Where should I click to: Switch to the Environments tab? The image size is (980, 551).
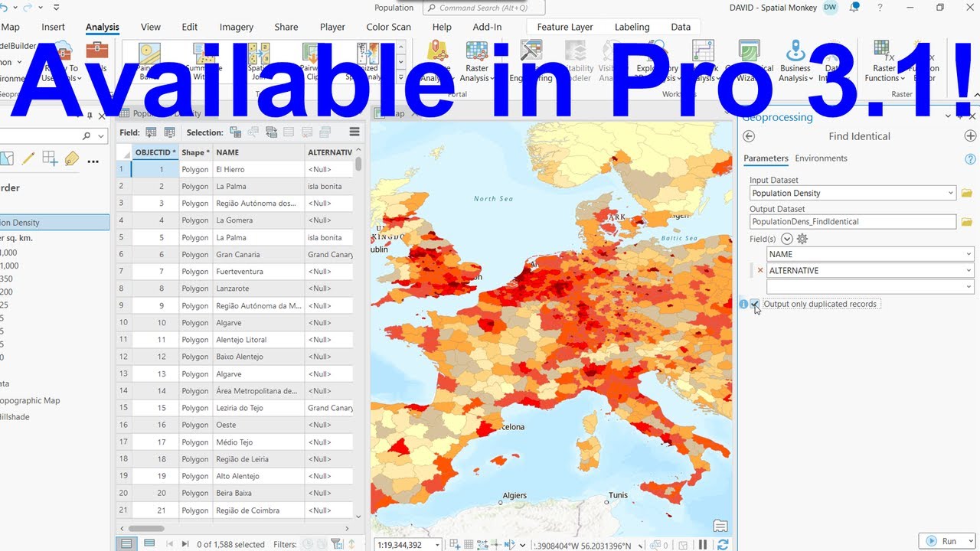point(821,158)
